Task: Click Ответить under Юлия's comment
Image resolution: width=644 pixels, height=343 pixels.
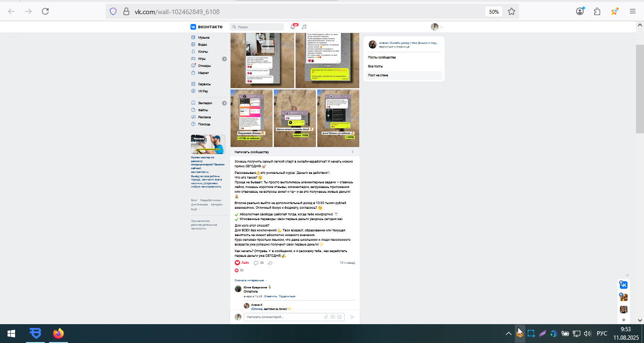Action: (271, 296)
